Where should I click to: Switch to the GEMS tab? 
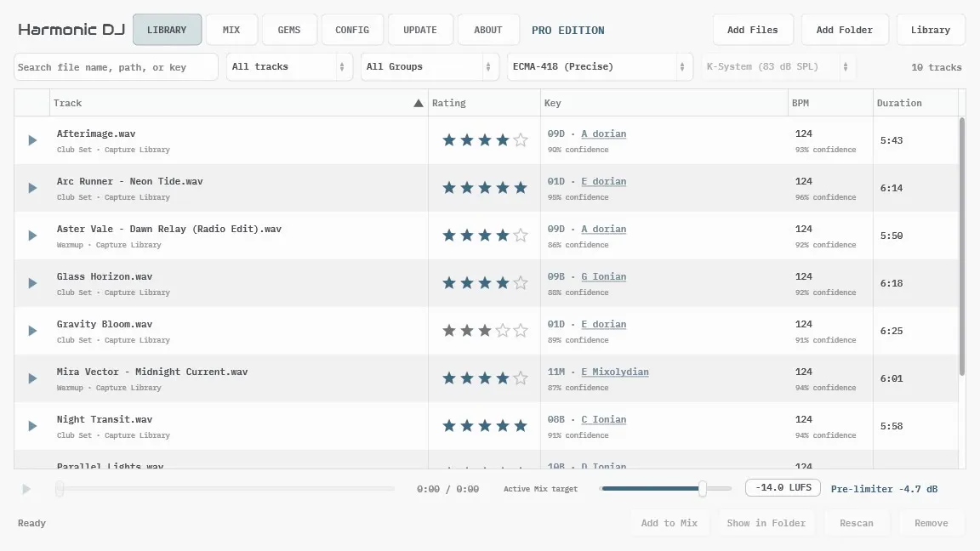(289, 30)
